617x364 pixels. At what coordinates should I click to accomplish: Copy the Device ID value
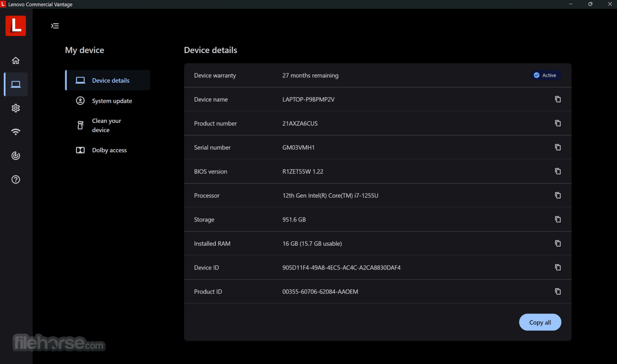[x=558, y=267]
